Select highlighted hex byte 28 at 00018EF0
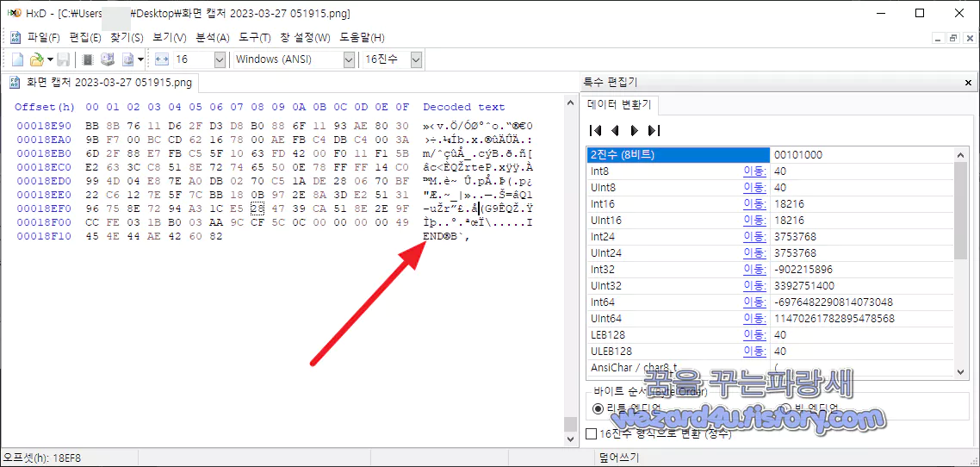The image size is (980, 467). pyautogui.click(x=257, y=208)
